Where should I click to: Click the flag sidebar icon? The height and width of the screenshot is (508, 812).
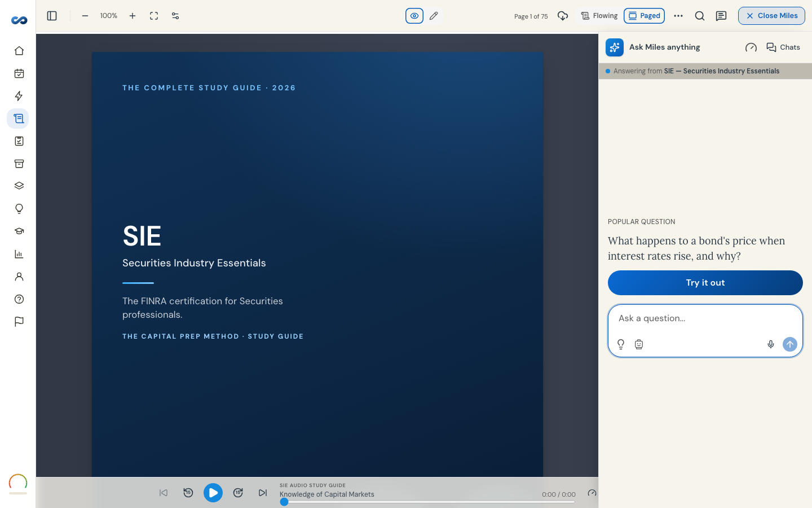coord(19,322)
